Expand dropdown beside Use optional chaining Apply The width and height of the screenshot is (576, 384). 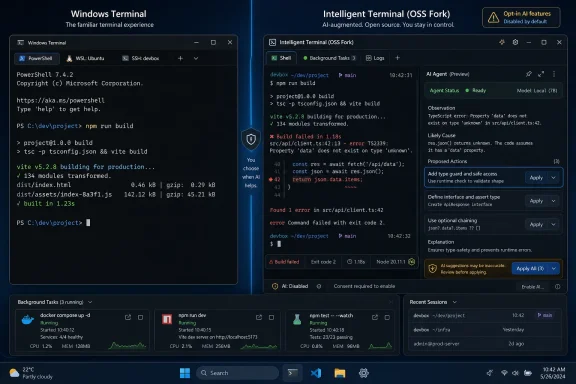point(553,224)
